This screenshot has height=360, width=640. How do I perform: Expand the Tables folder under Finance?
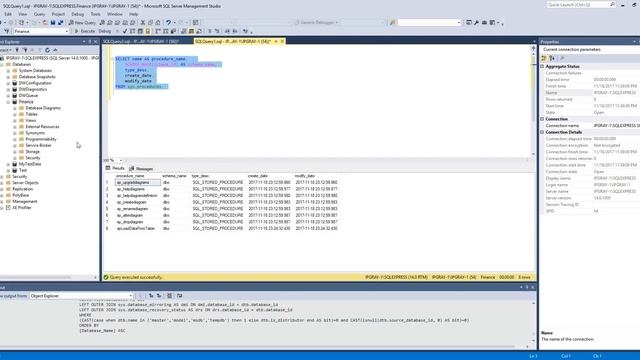click(15, 114)
